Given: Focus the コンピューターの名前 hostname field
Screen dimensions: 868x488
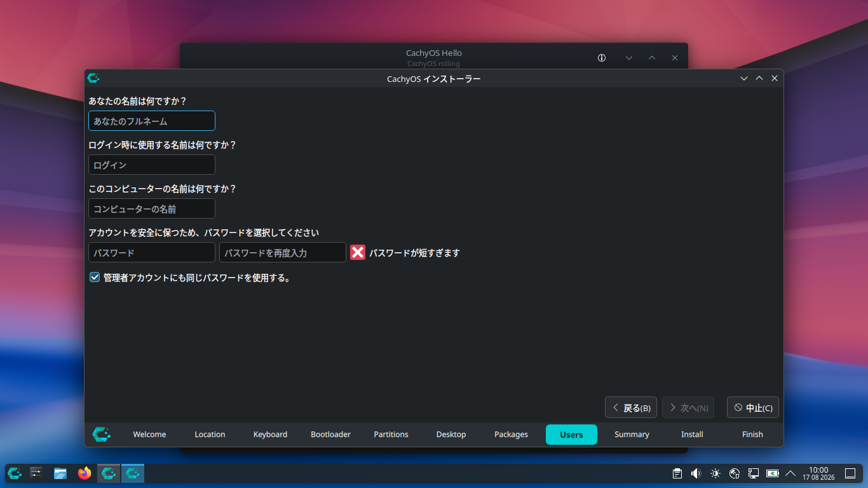Looking at the screenshot, I should point(152,208).
